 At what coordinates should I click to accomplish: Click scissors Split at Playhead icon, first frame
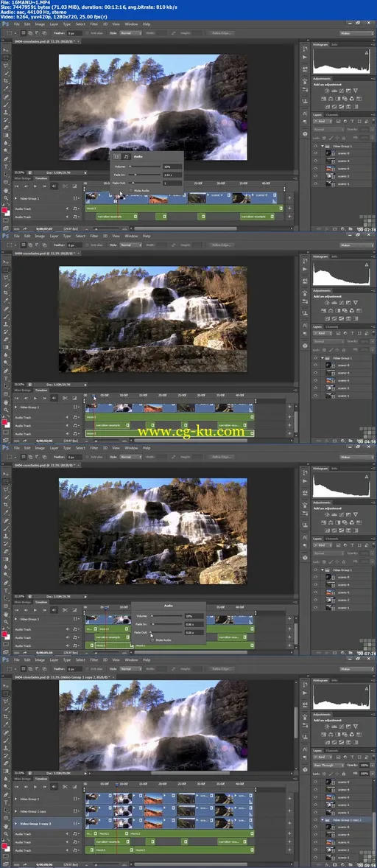pos(65,186)
